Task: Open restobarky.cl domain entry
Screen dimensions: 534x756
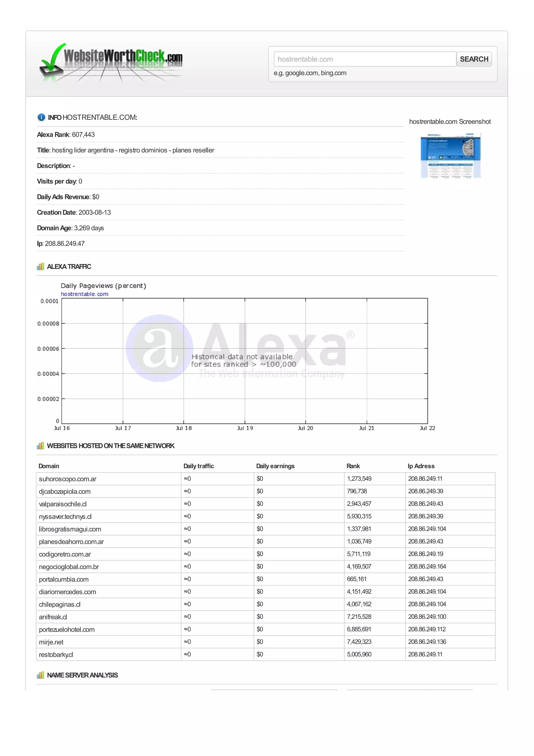Action: 56,655
